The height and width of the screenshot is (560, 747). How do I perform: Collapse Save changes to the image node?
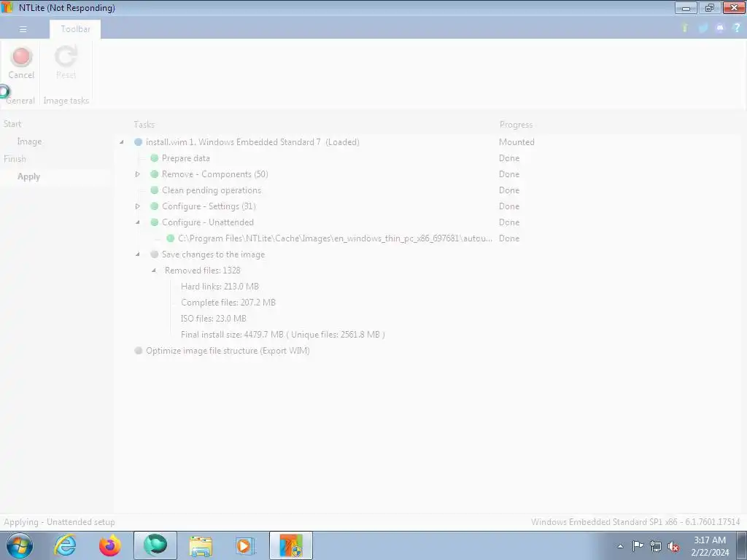pos(138,254)
